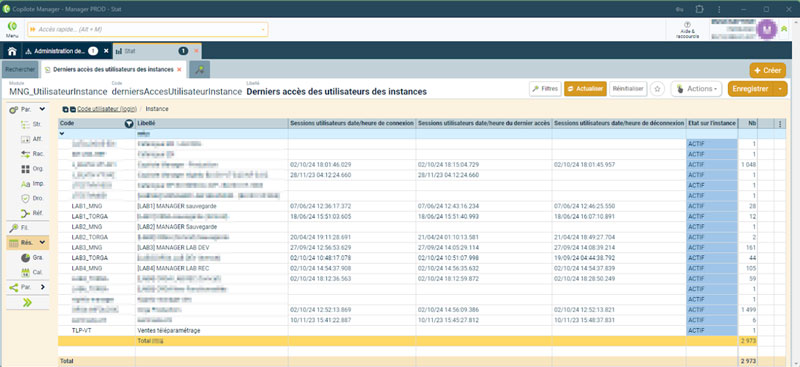Select the Imp. print item in sidebar
Screen dimensions: 800x367
[x=32, y=183]
